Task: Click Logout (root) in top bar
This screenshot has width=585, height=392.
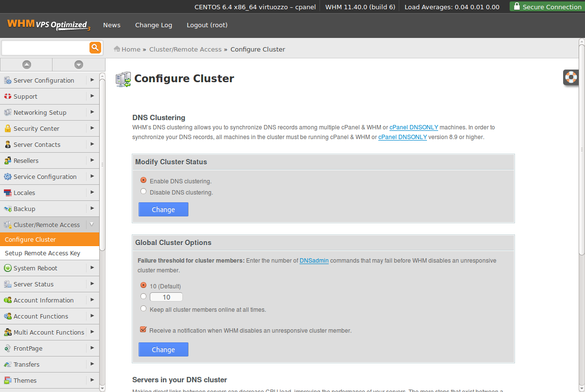Action: tap(207, 25)
